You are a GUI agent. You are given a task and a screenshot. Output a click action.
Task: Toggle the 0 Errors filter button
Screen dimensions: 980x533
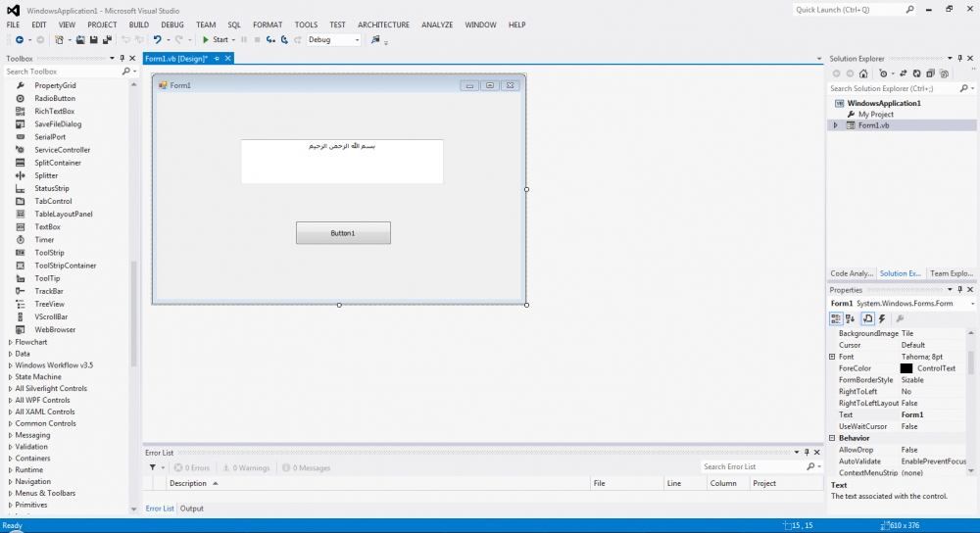pos(192,467)
